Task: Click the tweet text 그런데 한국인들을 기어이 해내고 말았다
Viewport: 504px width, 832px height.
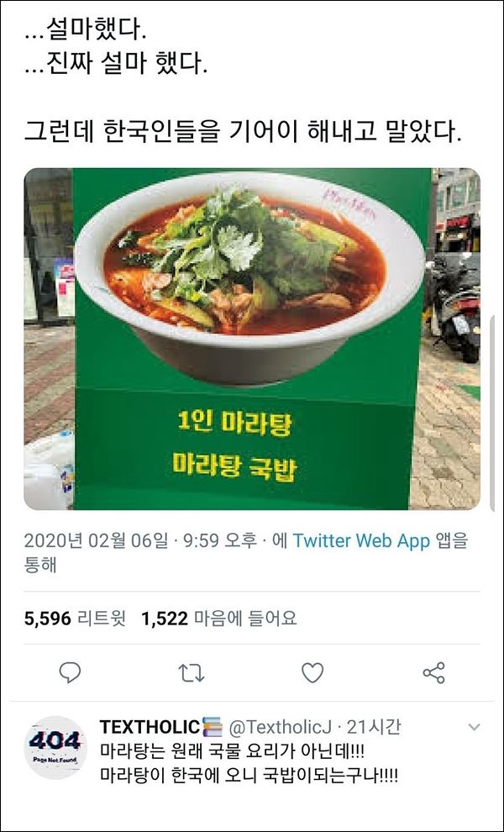Action: pos(243,132)
